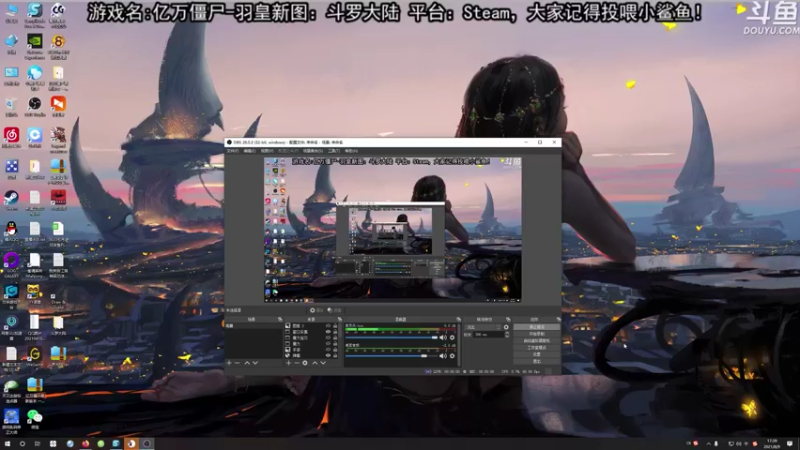Open the Filters button above sources

click(x=335, y=310)
